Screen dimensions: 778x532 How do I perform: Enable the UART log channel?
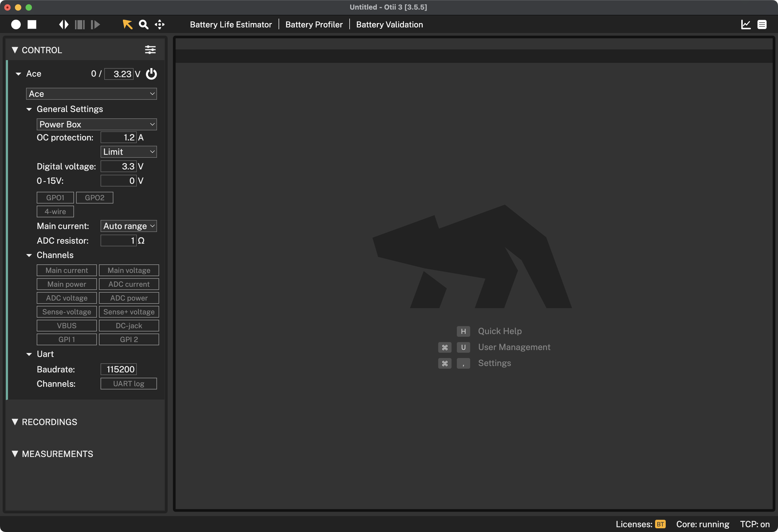tap(129, 384)
